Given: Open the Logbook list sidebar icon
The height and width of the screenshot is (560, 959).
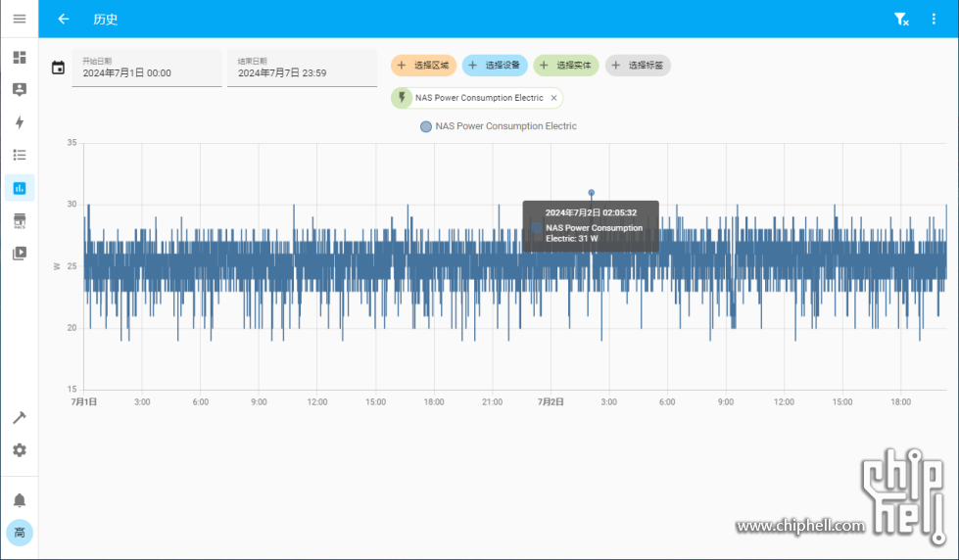Looking at the screenshot, I should coord(20,155).
